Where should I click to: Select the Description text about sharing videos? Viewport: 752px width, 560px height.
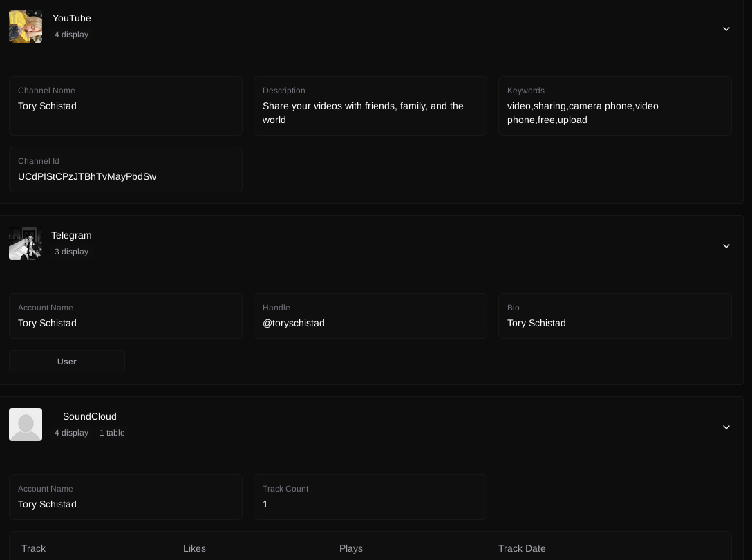(x=363, y=113)
